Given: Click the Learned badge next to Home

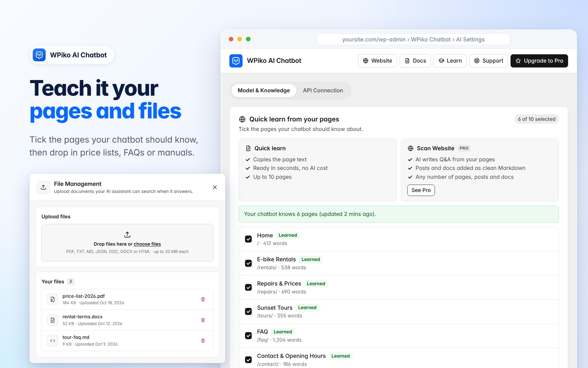Looking at the screenshot, I should 288,235.
